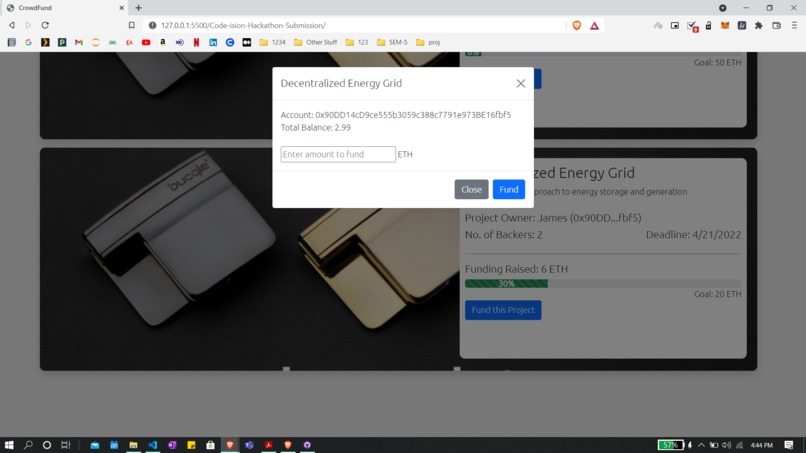
Task: Open the LinkedIn bookmark
Action: tap(213, 42)
